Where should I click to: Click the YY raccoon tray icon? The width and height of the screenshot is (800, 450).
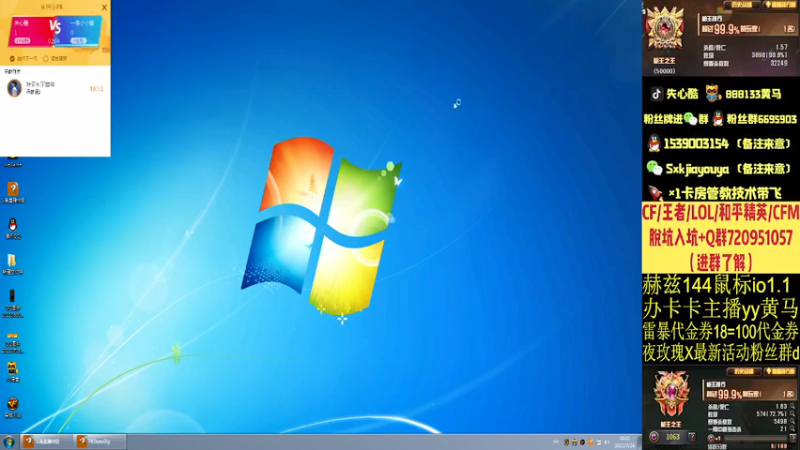(574, 442)
